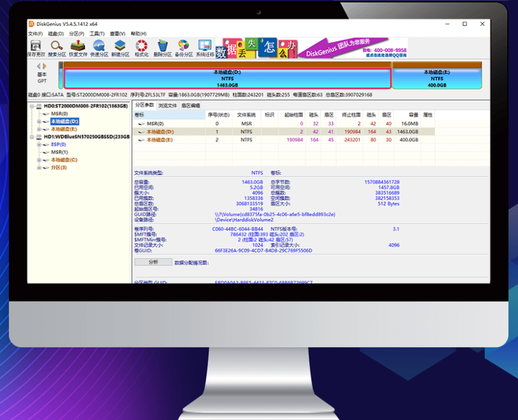Collapse the HD0:ST2000DM008 disk node
Viewport: 518px width, 420px height.
(32, 106)
